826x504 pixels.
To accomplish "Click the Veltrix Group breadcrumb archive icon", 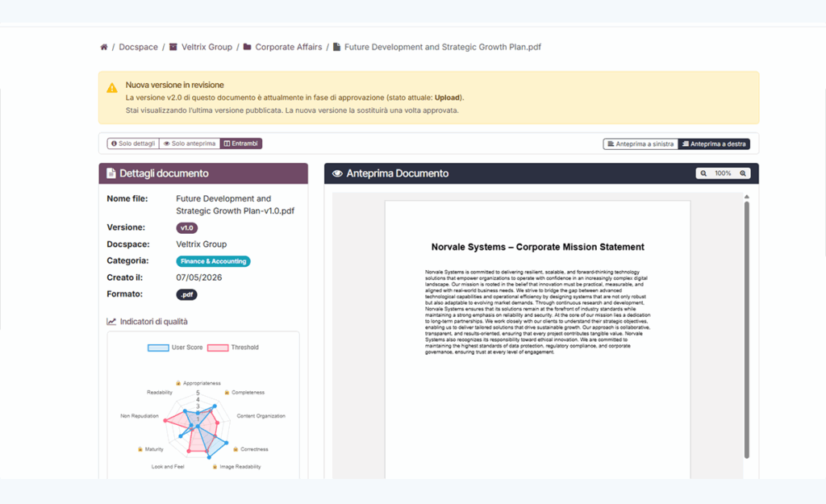I will [x=173, y=47].
